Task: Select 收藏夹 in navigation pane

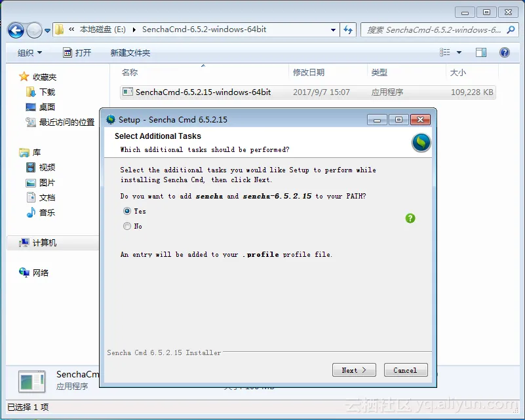Action: pos(38,77)
